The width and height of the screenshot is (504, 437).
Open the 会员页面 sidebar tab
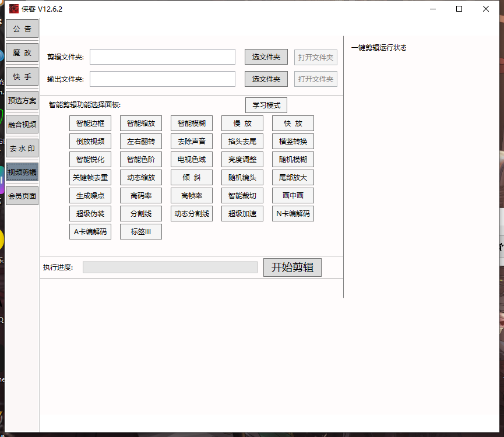pyautogui.click(x=22, y=196)
